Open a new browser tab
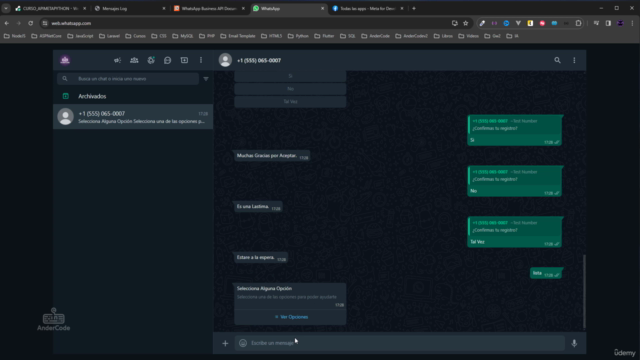This screenshot has height=360, width=640. (x=414, y=8)
